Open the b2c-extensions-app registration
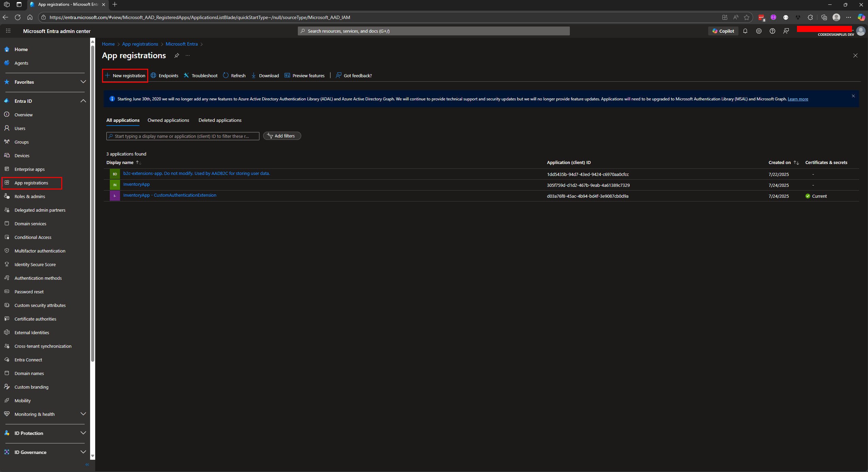This screenshot has height=472, width=868. [x=197, y=173]
